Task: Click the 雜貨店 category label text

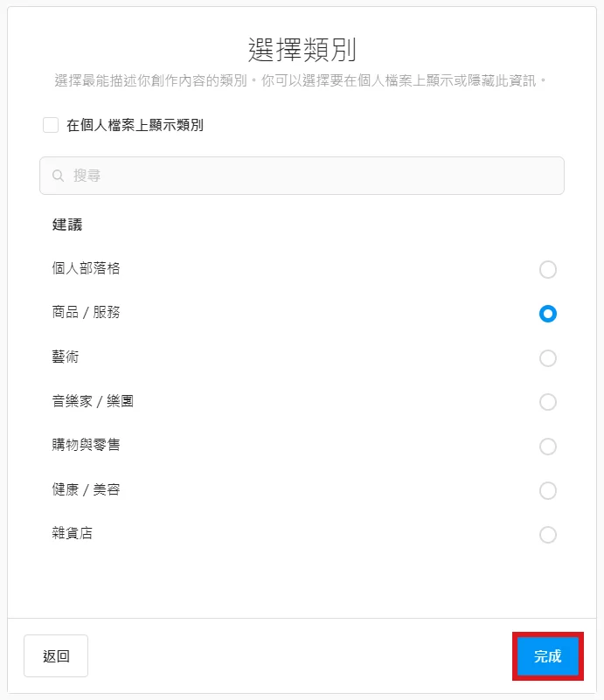Action: [x=72, y=533]
